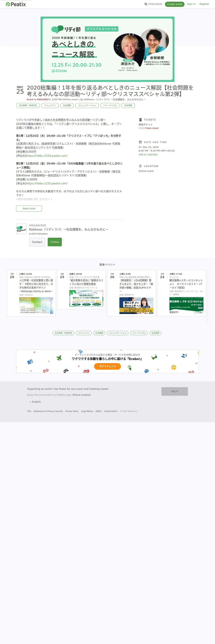Select 社会貢献／地域活性 tag below related events
215x644 pixels.
pyautogui.click(x=63, y=333)
